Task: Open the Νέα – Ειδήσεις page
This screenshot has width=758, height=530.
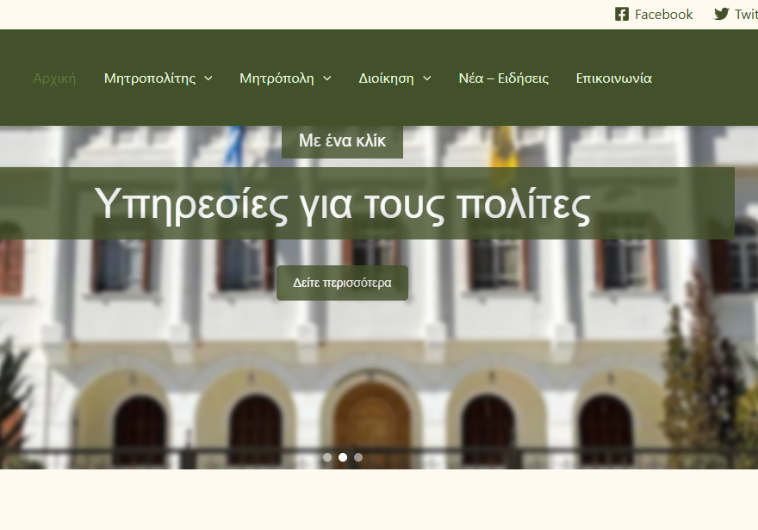Action: 504,78
